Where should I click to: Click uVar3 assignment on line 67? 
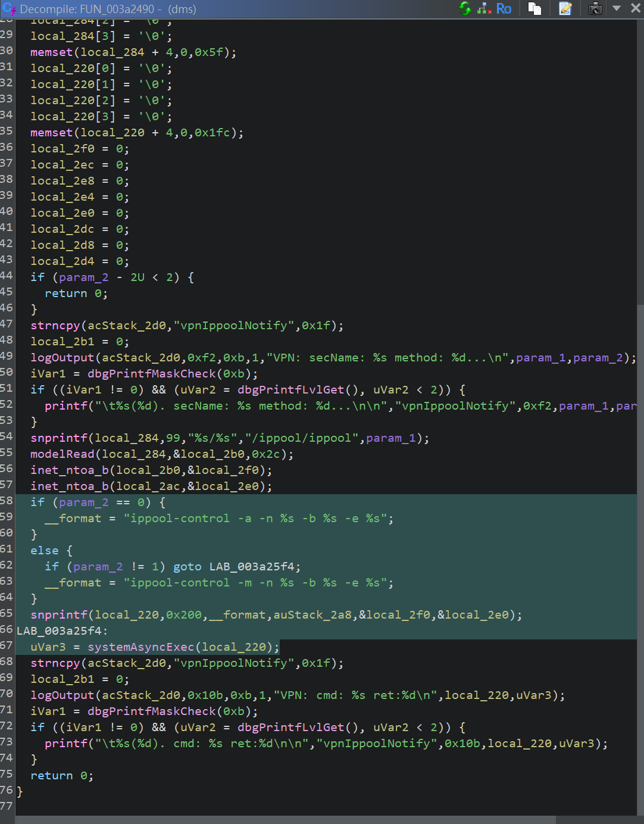tap(48, 647)
